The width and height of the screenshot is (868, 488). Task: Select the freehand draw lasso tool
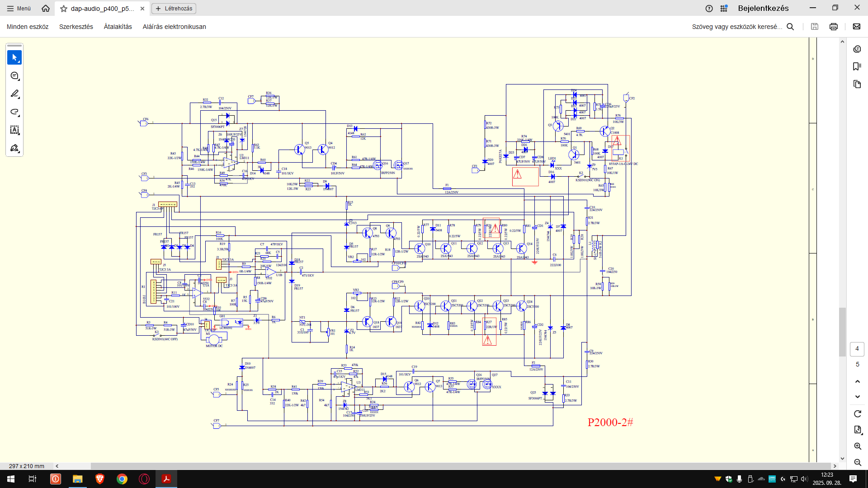[14, 112]
